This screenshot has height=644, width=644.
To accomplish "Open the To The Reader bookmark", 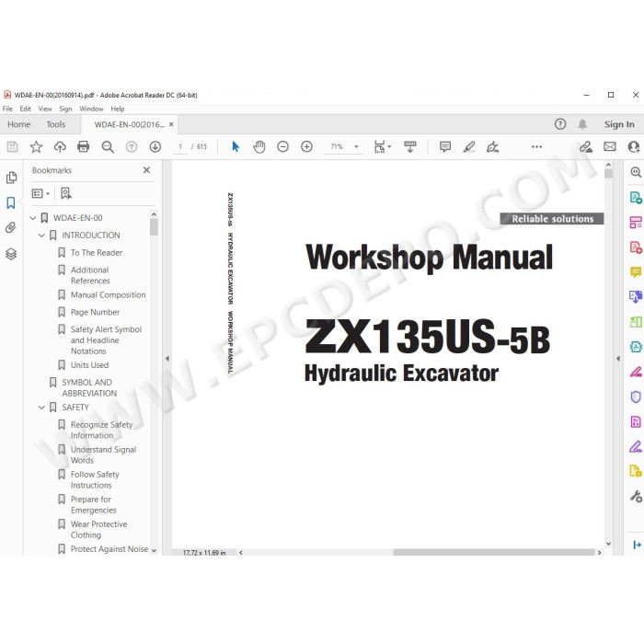I will pos(97,253).
